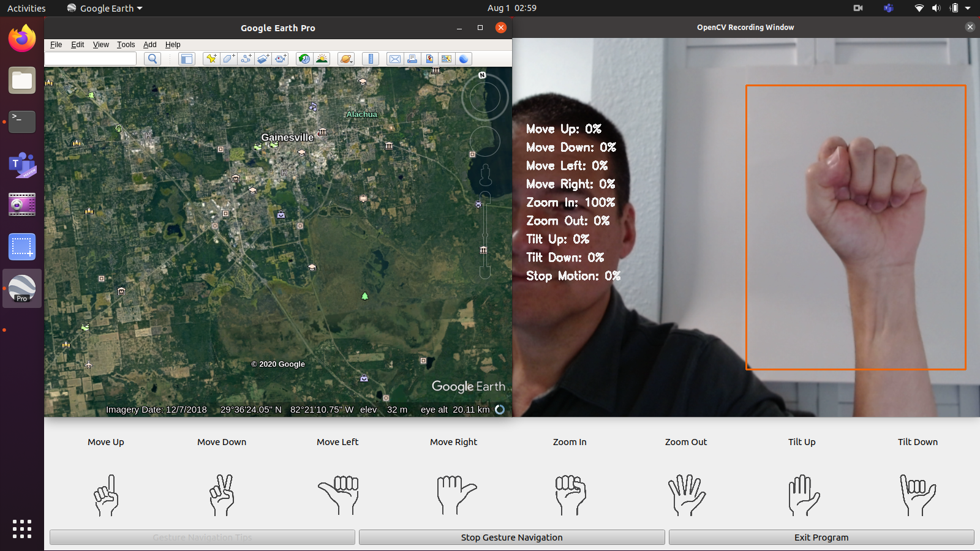Click the Move Left gesture hand icon
This screenshot has height=551, width=980.
pos(338,495)
